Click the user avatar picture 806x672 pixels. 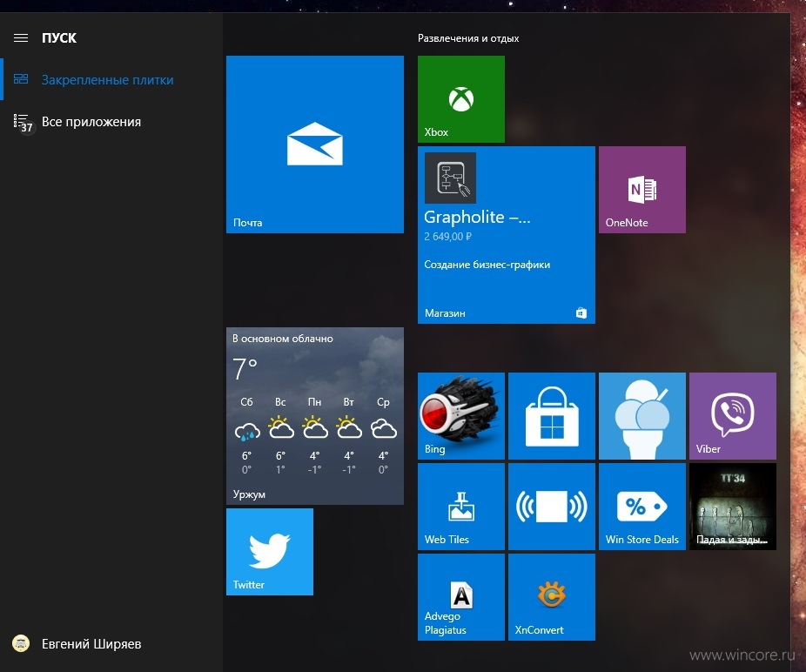pyautogui.click(x=21, y=643)
